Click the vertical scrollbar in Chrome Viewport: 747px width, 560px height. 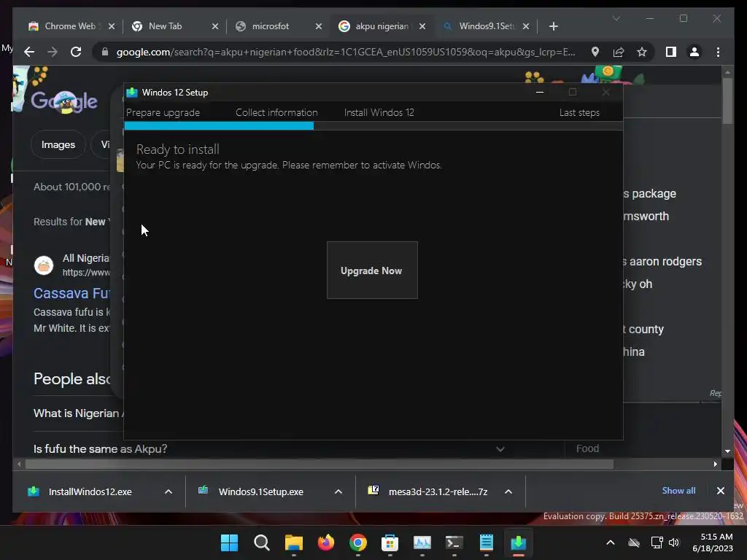point(727,101)
